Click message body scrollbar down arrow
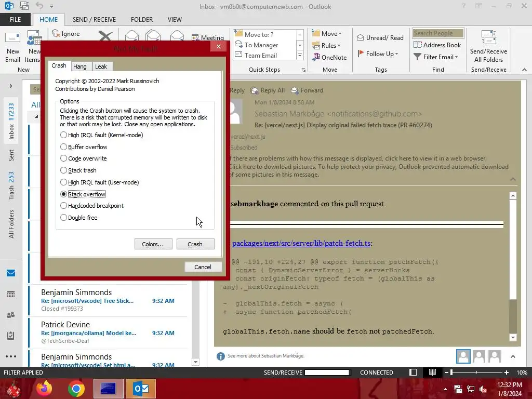 coord(513,337)
